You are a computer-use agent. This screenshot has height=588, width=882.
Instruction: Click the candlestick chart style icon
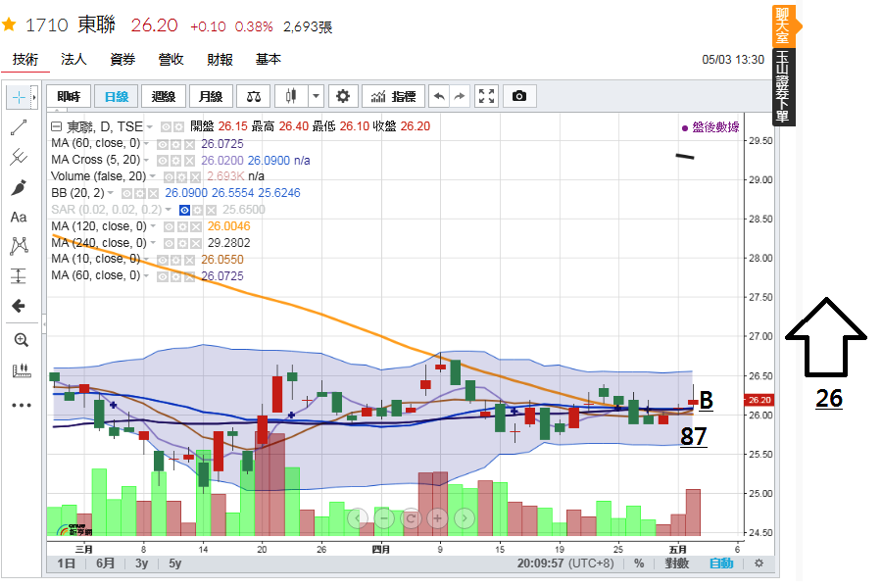pos(291,96)
